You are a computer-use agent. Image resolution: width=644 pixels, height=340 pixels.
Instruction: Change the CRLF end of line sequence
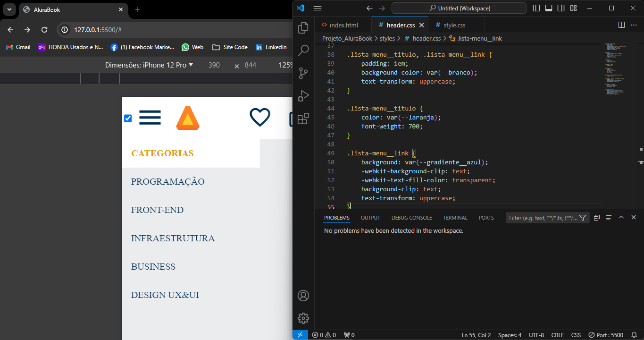point(557,335)
